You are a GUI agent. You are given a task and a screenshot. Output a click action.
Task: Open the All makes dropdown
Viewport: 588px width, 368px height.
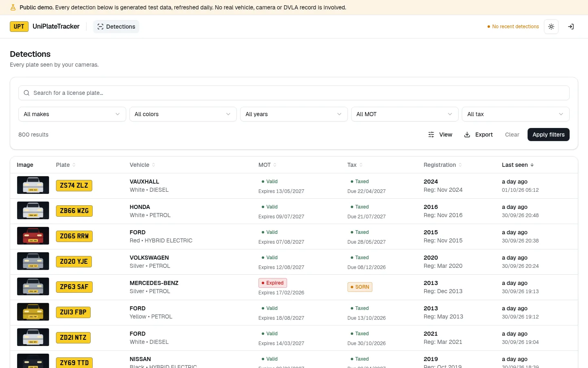click(72, 114)
